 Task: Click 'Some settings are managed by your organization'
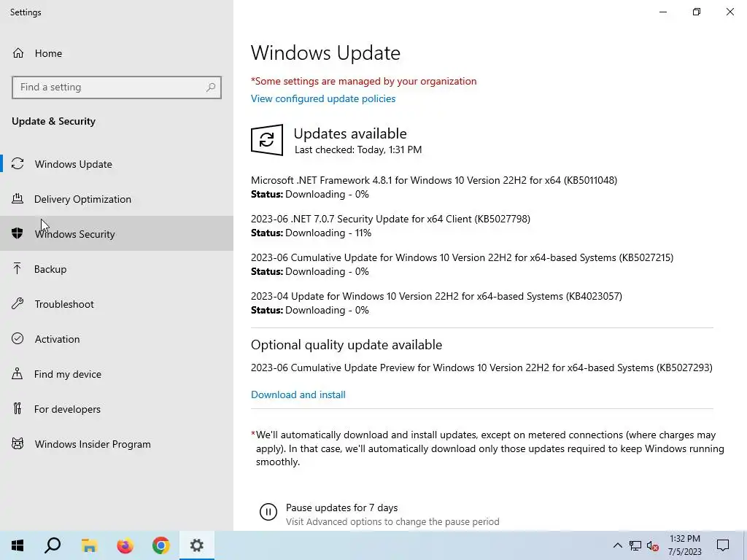click(363, 81)
